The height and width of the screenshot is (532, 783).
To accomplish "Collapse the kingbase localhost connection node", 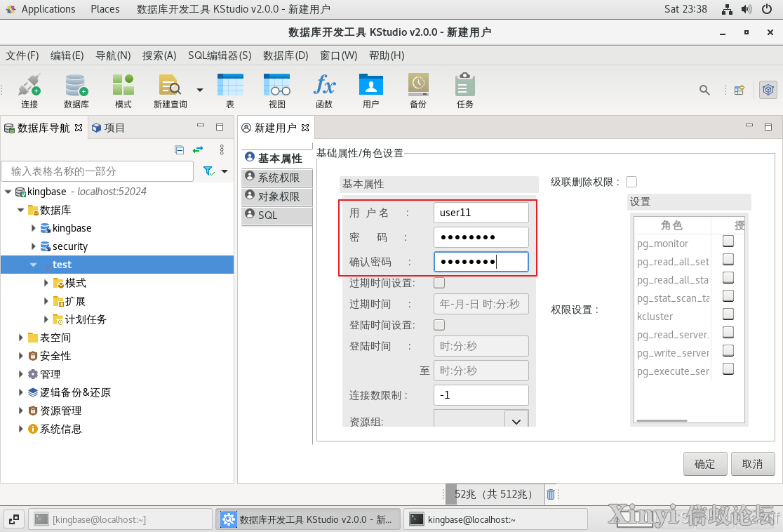I will (8, 192).
